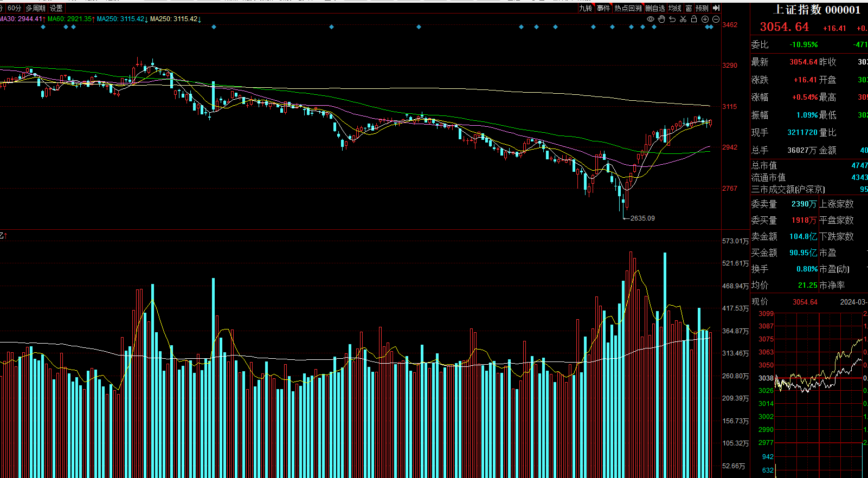Click the 260.80万 volume axis label
The width and height of the screenshot is (868, 478).
736,376
